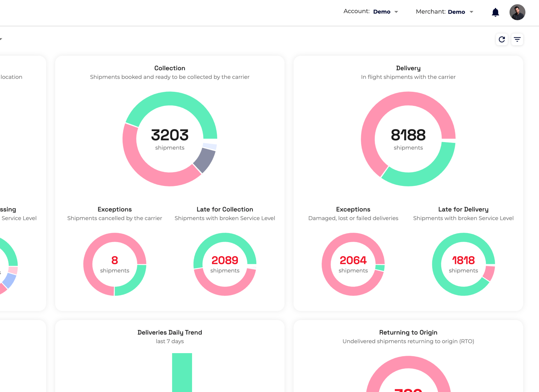Image resolution: width=539 pixels, height=392 pixels.
Task: Open the notifications bell
Action: click(x=495, y=12)
